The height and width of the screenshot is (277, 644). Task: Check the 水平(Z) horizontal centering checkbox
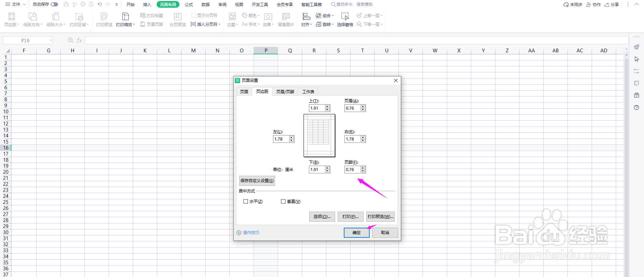tap(246, 201)
